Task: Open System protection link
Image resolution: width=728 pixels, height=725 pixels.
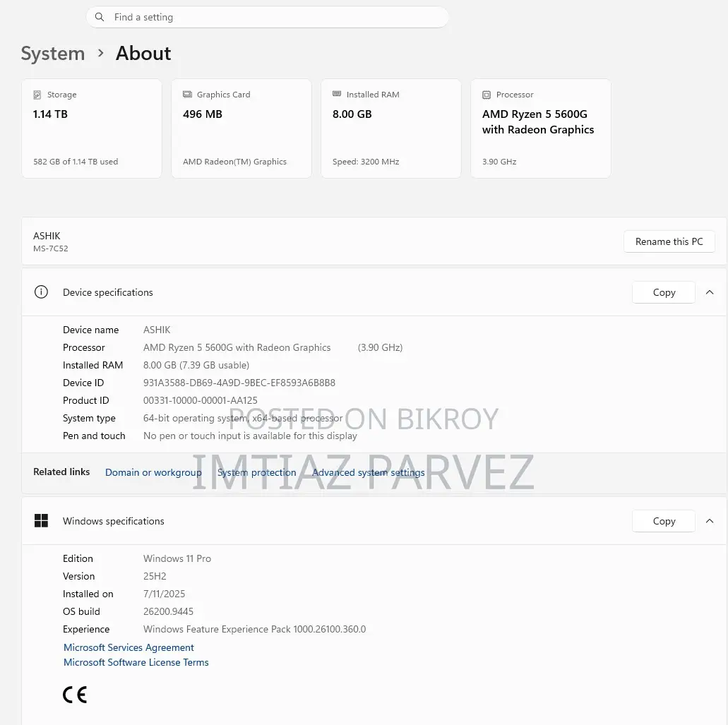Action: click(x=256, y=472)
